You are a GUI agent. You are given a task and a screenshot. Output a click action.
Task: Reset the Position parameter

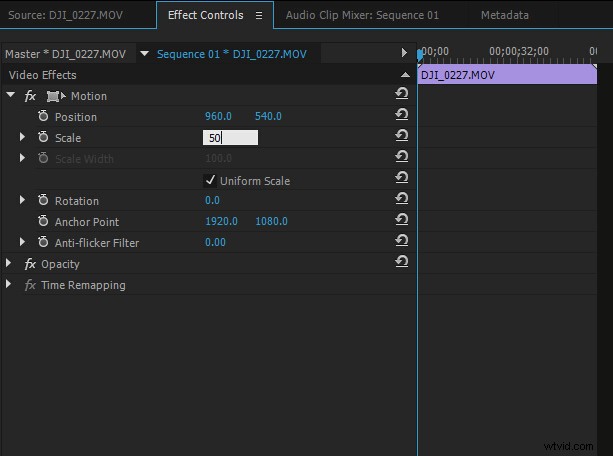(401, 117)
